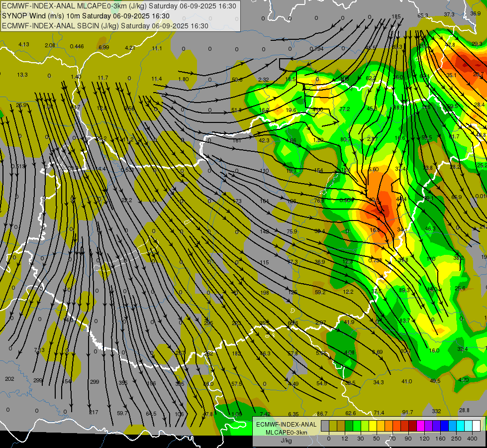Click the magenta legend swatch before 120
This screenshot has width=487, height=448.
pos(420,426)
